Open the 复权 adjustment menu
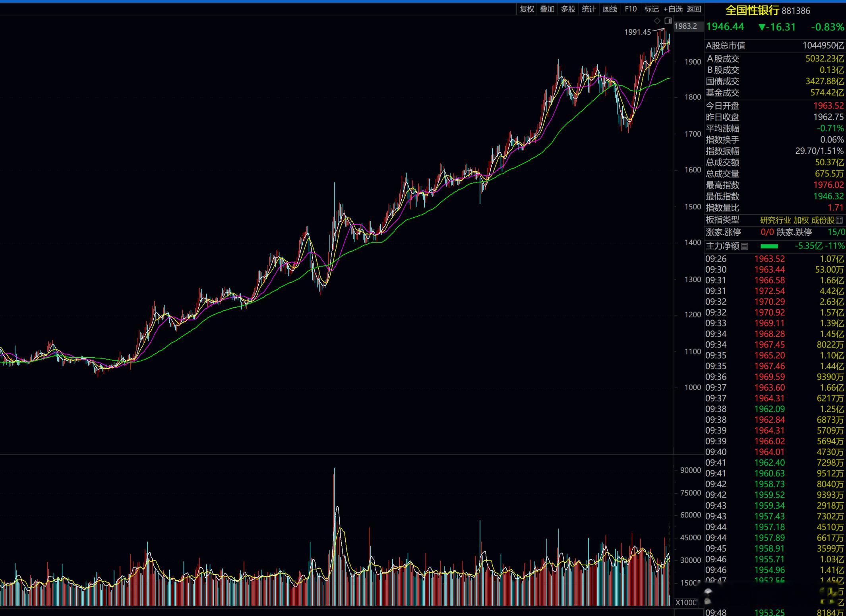The height and width of the screenshot is (616, 846). (x=527, y=9)
